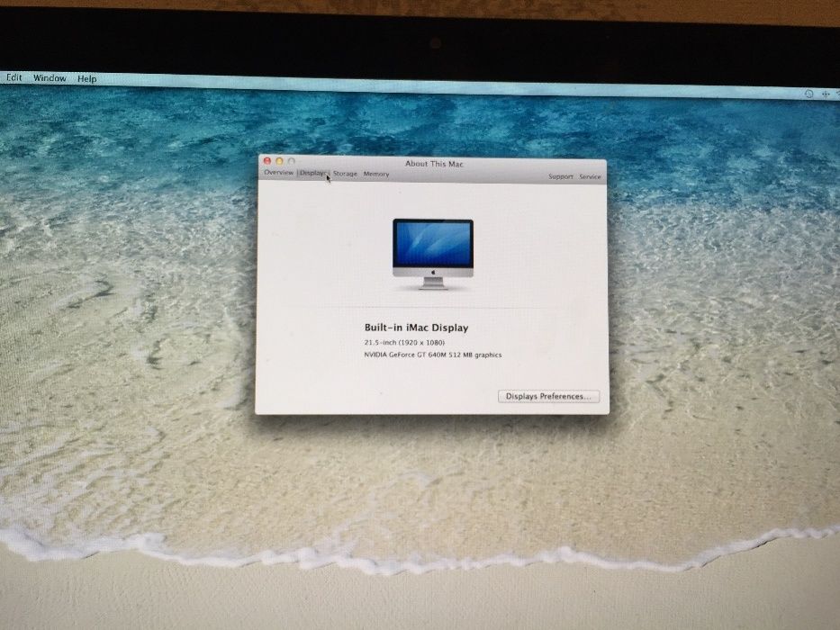Switch to the Overview tab
The width and height of the screenshot is (840, 630).
pyautogui.click(x=278, y=173)
